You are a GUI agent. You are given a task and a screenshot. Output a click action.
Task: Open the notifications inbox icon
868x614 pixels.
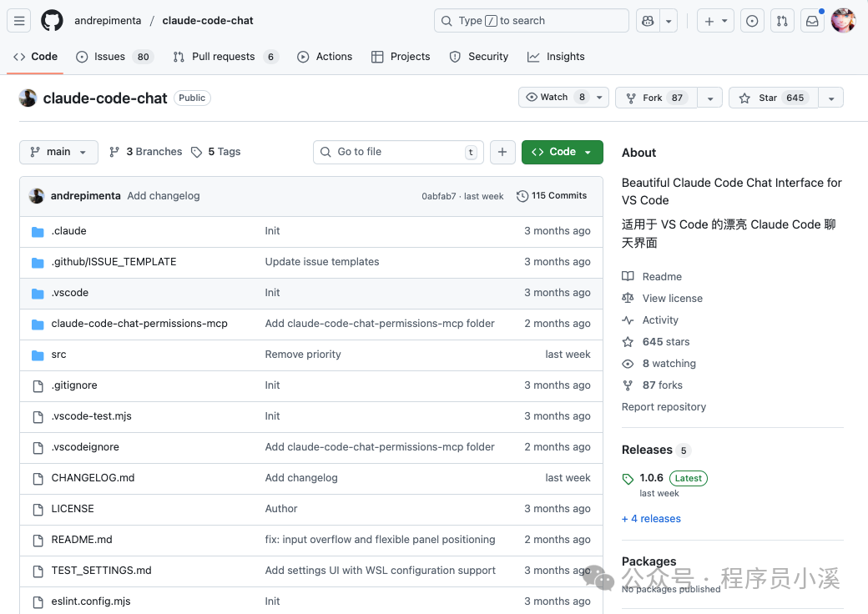(812, 21)
